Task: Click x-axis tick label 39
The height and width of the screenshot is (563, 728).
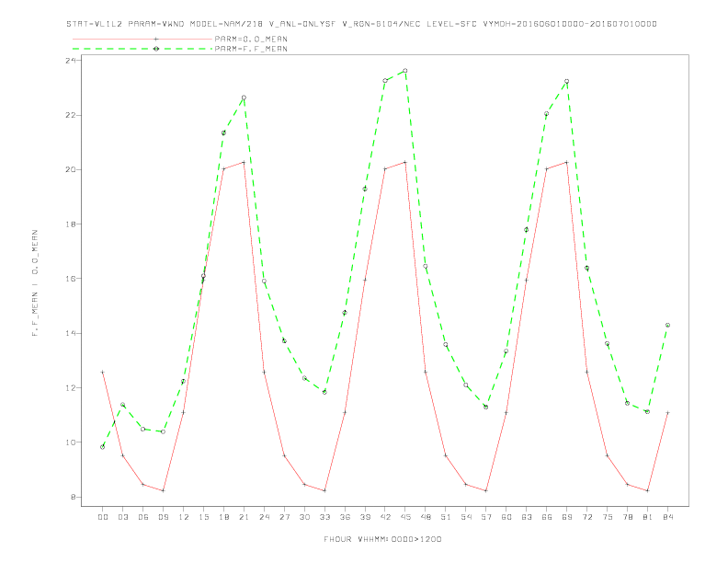Action: pos(365,517)
